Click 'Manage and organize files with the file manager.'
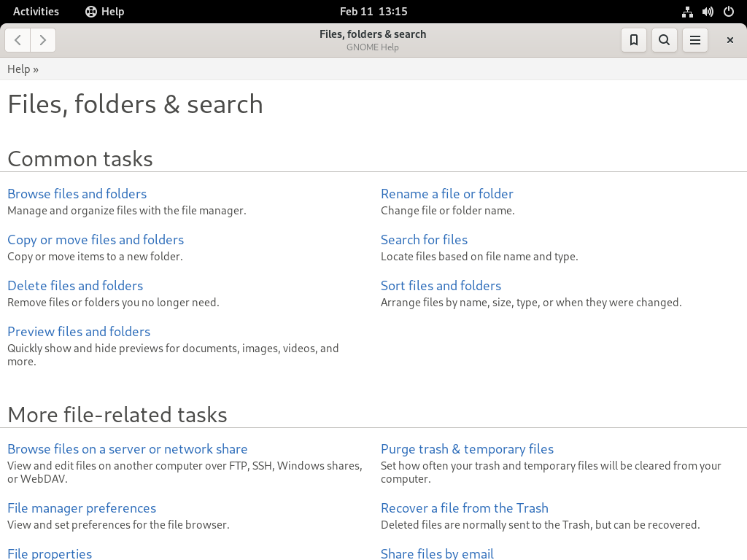The image size is (747, 560). pyautogui.click(x=127, y=211)
